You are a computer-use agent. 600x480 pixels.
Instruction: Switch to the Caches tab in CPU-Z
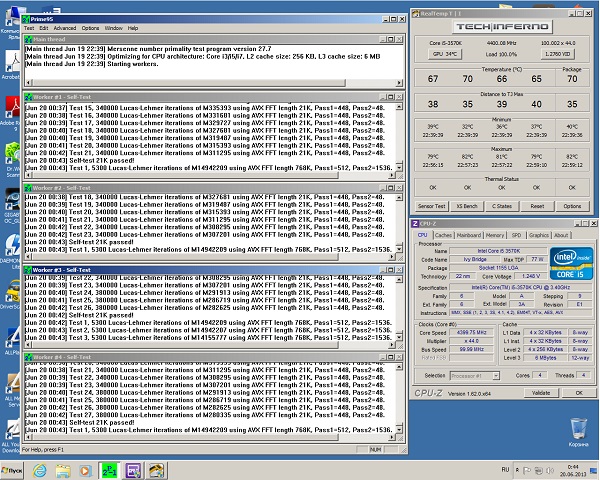click(443, 235)
